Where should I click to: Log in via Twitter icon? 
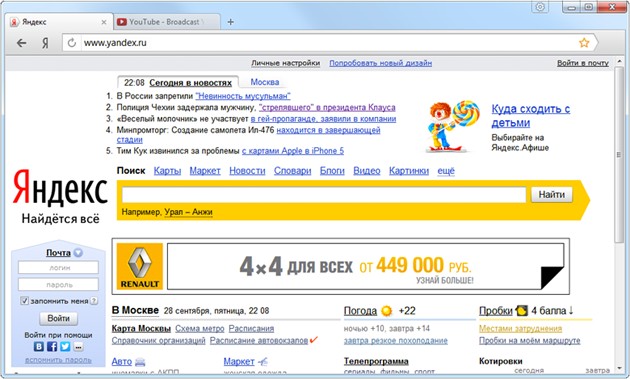[65, 346]
